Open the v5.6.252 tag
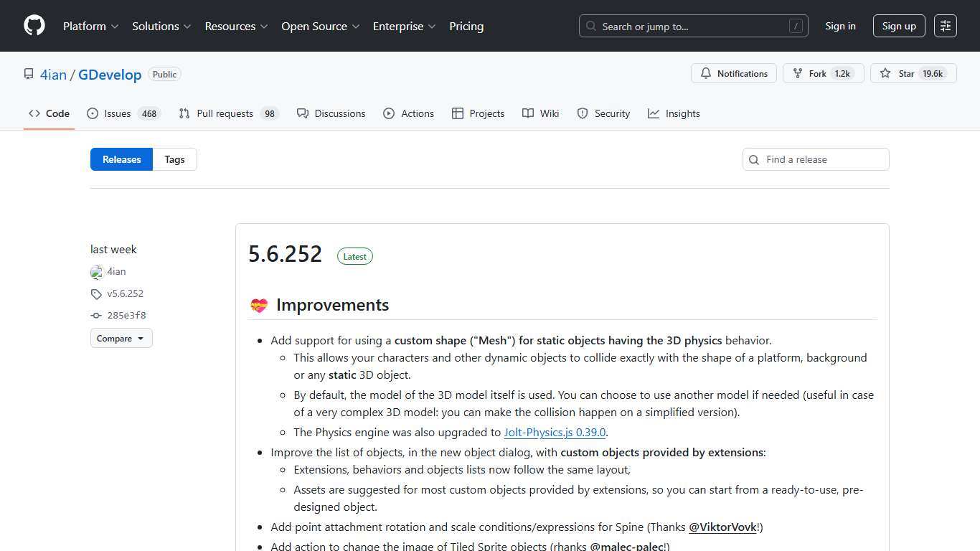The image size is (980, 551). (x=125, y=293)
